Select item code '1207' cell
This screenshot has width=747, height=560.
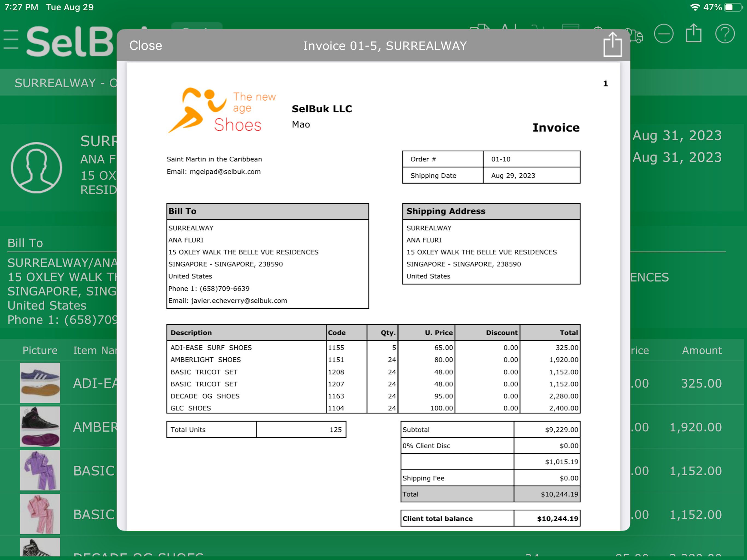pos(336,384)
